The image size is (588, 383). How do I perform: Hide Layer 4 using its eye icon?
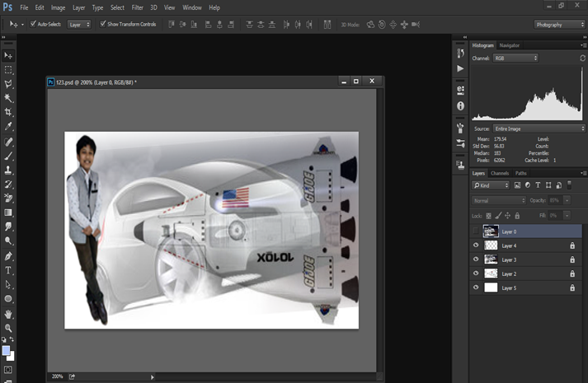[x=476, y=245]
